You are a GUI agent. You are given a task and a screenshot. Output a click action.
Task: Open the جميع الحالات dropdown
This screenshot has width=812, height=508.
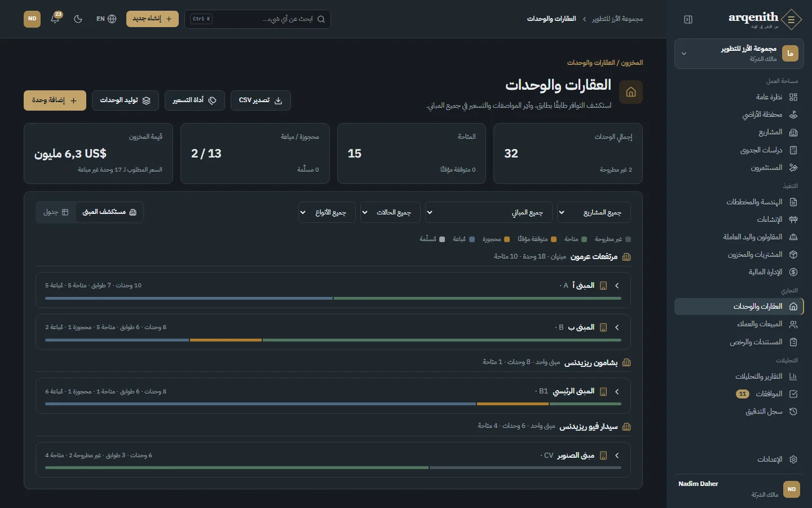pos(390,212)
